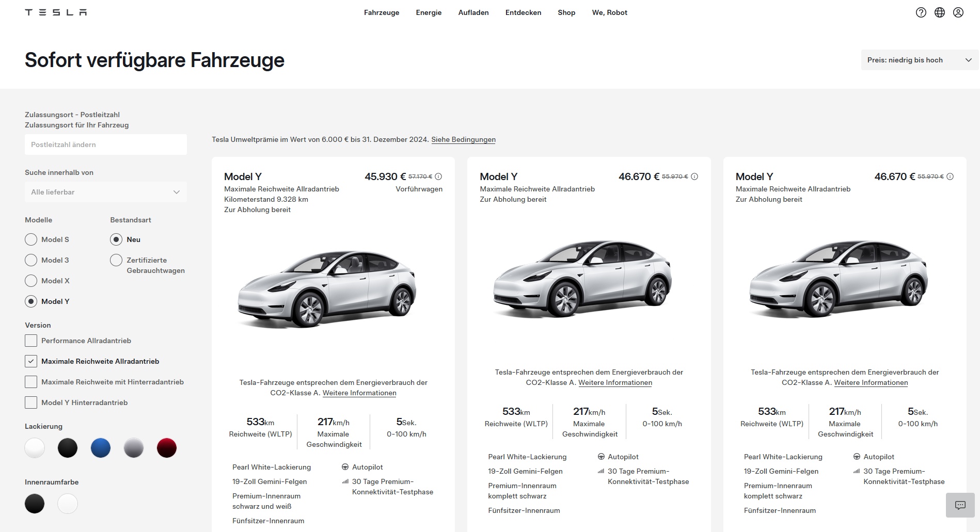Open Shop menu item
Screen dimensions: 980x532
tap(566, 12)
